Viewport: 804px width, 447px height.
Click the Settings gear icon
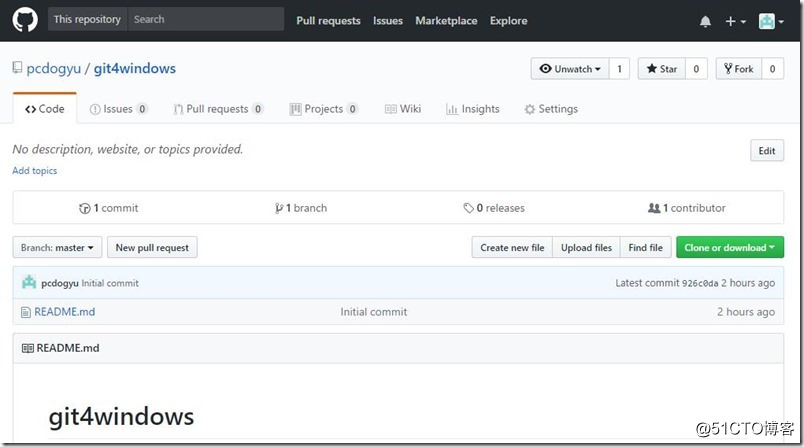(x=530, y=109)
